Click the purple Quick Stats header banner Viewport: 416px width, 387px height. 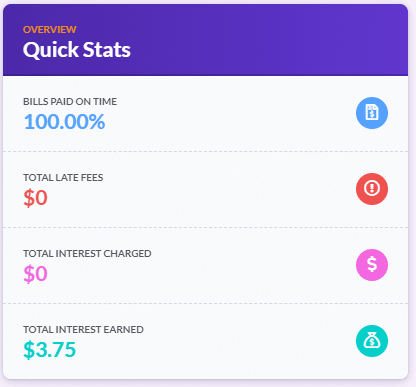(x=205, y=40)
